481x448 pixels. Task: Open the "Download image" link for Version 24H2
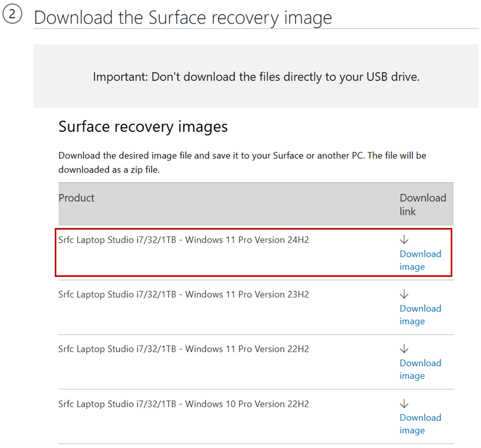[x=420, y=260]
